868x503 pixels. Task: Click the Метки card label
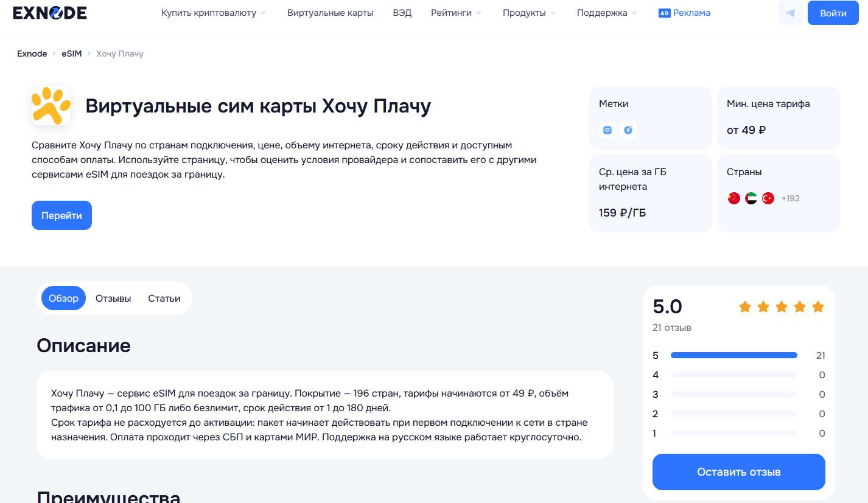click(614, 104)
